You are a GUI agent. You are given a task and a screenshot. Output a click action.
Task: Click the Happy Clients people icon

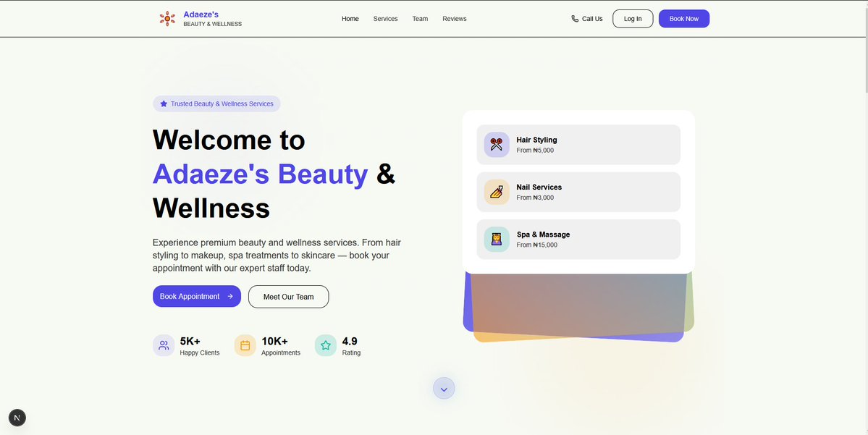click(164, 345)
